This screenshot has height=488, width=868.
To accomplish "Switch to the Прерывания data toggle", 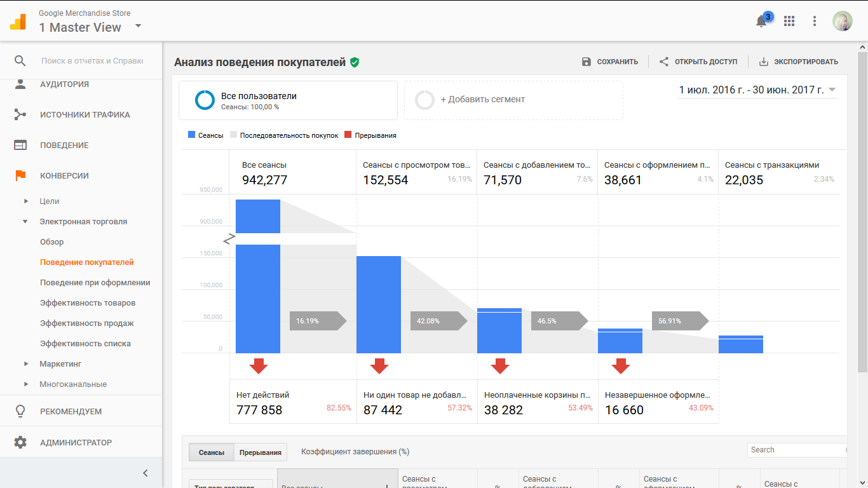I will [262, 452].
